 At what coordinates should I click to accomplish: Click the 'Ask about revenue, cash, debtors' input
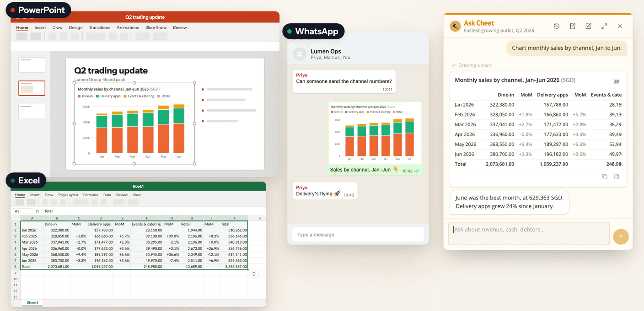(x=529, y=234)
